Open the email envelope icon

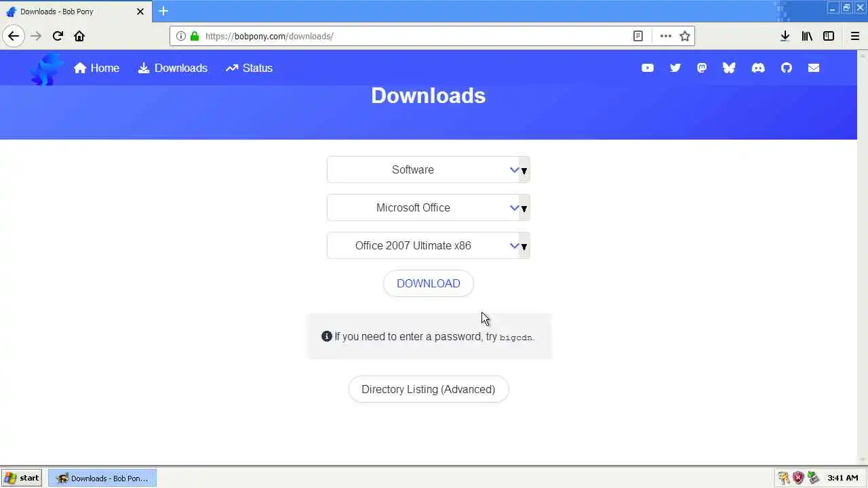pos(814,68)
